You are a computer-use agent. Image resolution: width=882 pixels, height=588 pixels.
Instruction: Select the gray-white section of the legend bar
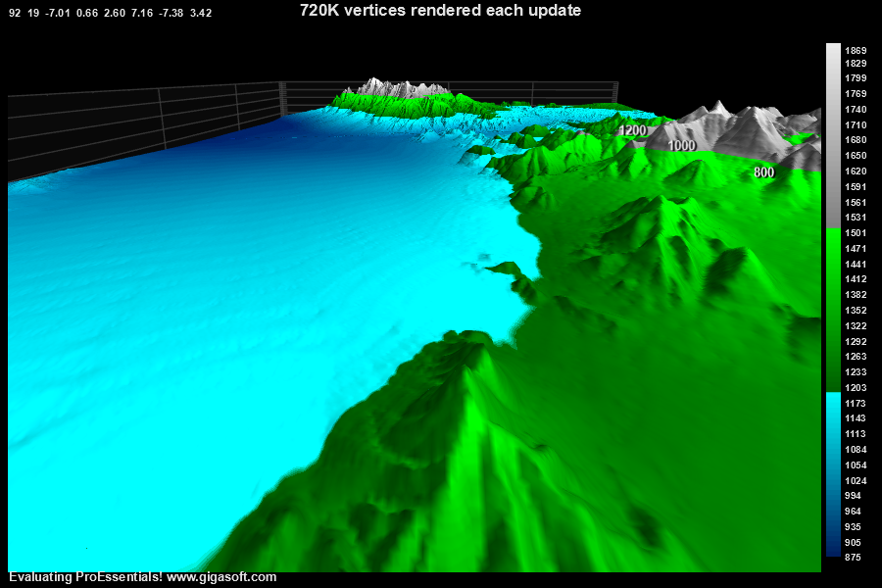833,135
